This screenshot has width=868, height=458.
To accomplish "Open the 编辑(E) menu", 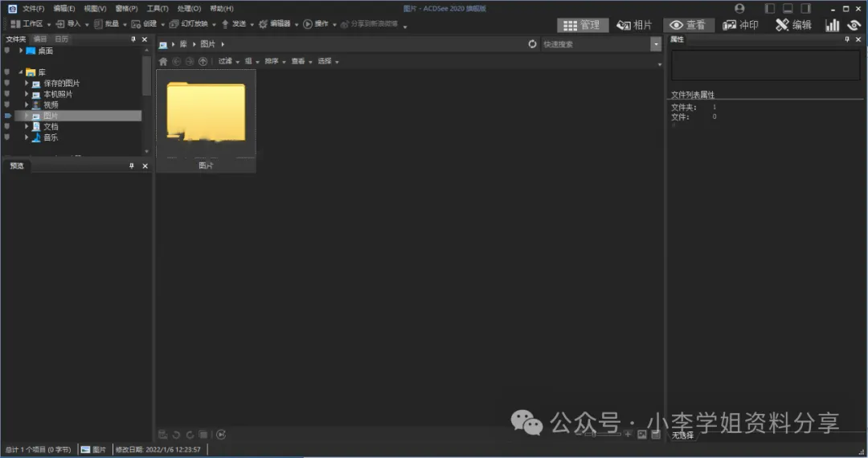I will tap(63, 9).
